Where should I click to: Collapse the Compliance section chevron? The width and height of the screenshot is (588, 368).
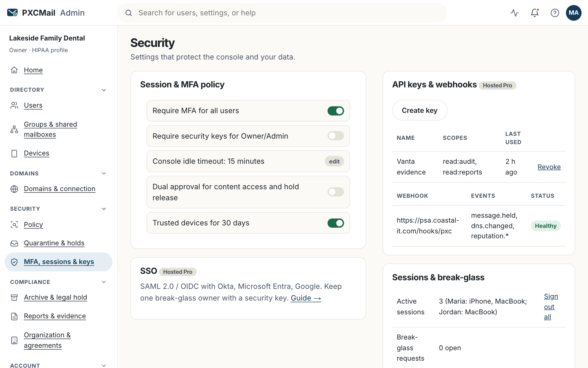(x=104, y=282)
